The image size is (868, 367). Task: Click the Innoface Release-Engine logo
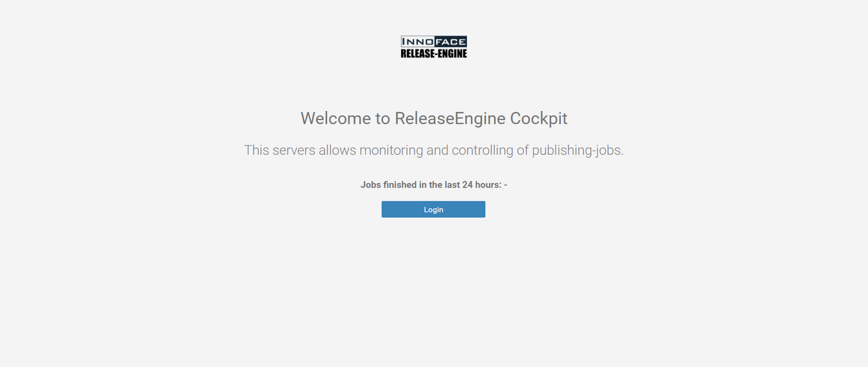(434, 47)
